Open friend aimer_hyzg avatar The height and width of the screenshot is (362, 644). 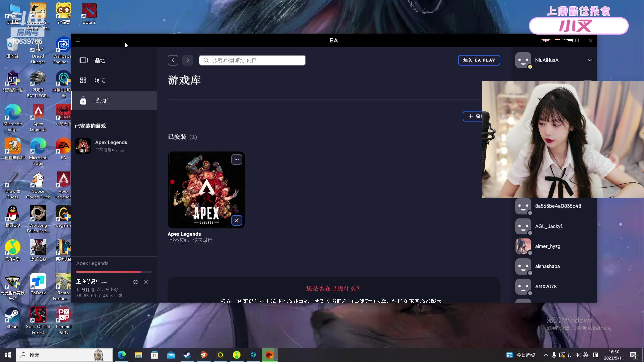tap(523, 246)
